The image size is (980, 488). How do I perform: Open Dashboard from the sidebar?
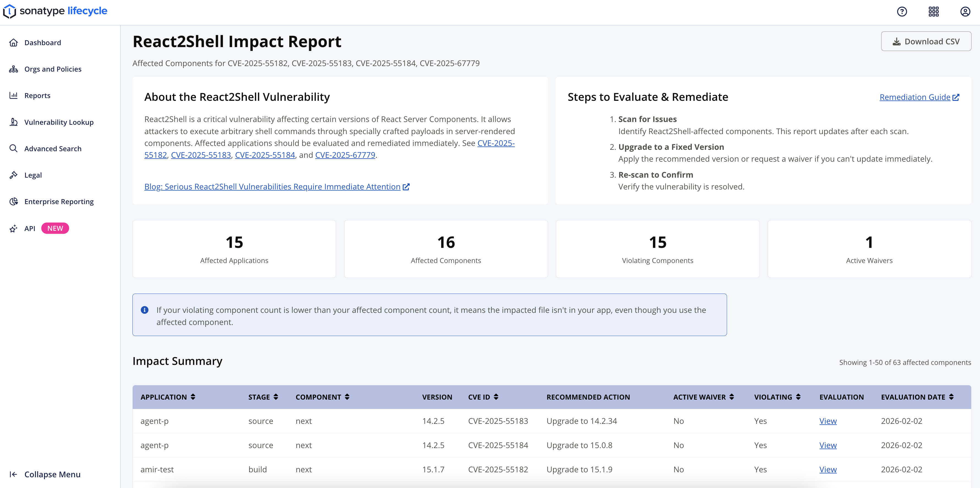pos(43,43)
